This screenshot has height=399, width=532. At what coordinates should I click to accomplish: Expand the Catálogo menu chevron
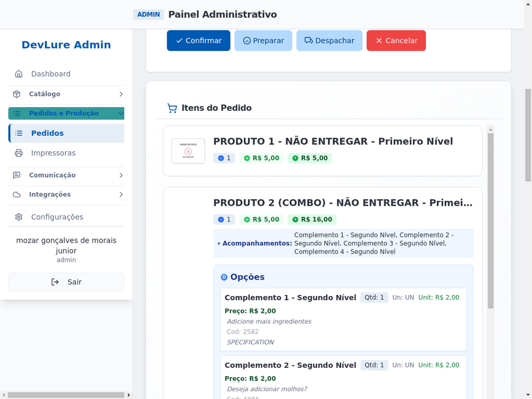coord(121,94)
